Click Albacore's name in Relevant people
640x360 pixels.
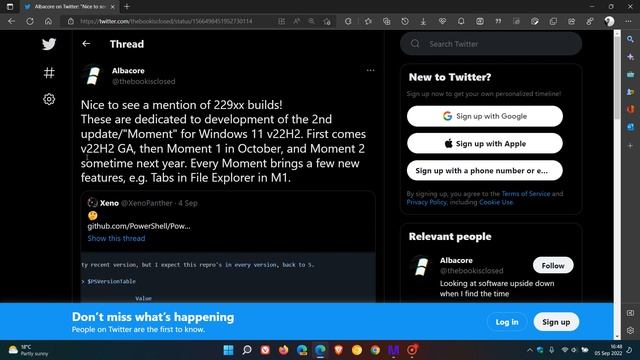pyautogui.click(x=456, y=260)
